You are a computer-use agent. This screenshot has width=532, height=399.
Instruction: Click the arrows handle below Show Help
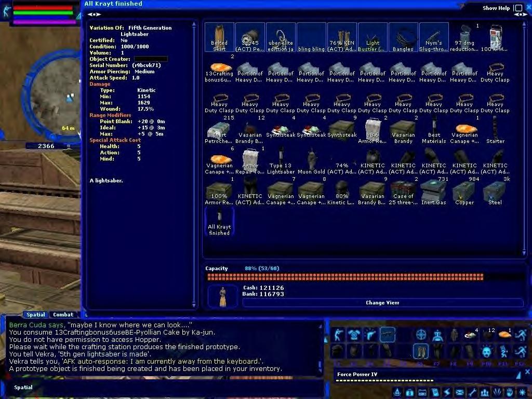pos(521,15)
